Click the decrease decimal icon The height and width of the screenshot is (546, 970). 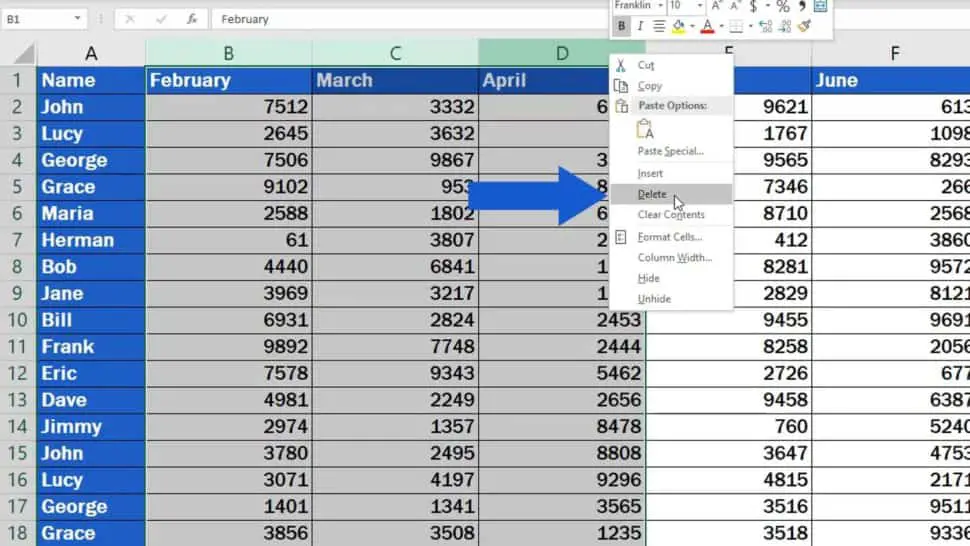[x=785, y=27]
